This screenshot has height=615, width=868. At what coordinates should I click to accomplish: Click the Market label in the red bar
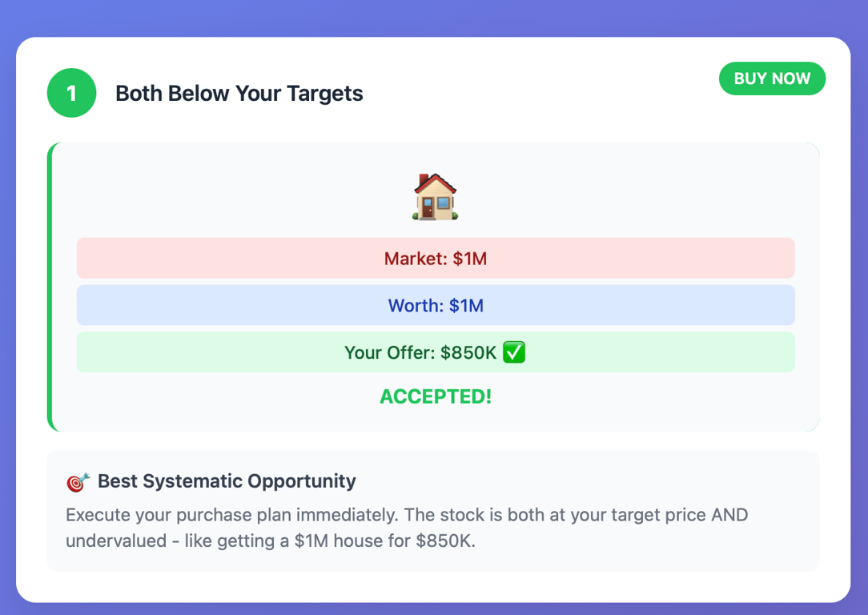[x=413, y=259]
